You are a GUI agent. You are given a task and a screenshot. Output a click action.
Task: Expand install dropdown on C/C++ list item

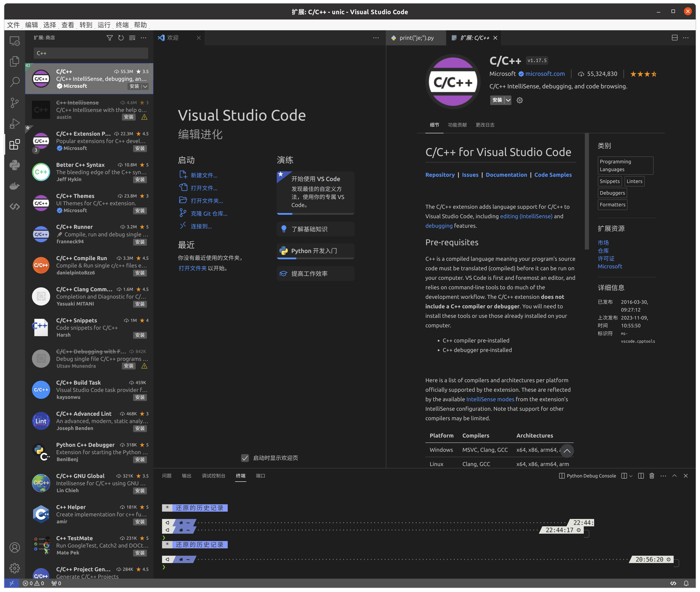[145, 86]
